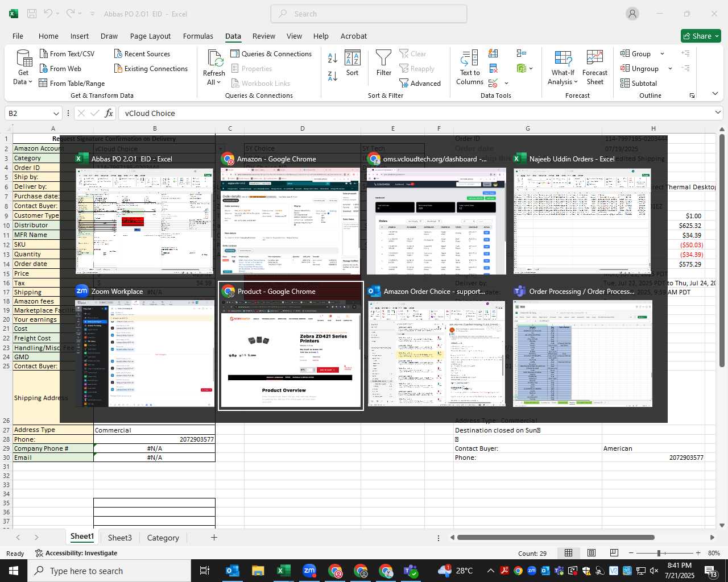
Task: Click the Redo icon
Action: click(71, 14)
